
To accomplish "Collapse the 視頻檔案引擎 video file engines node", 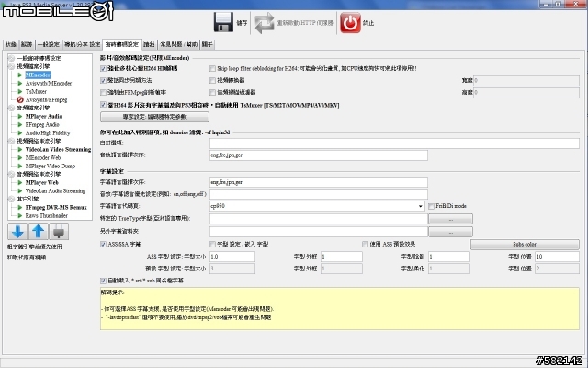I will [x=12, y=66].
